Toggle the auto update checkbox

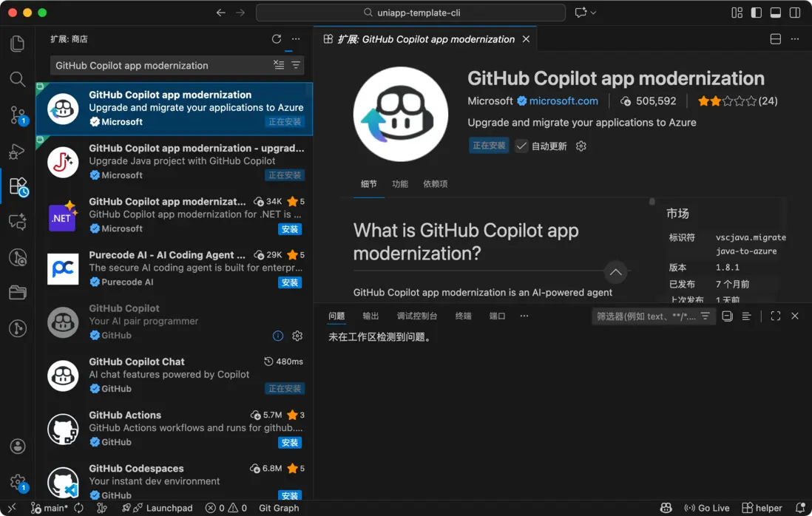[521, 146]
